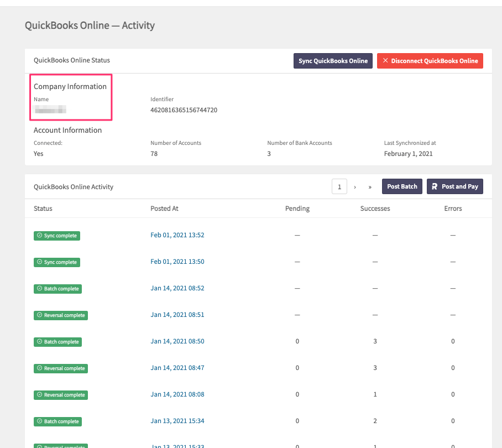Click Reversal complete badge for 08:51 row
Viewport: 502px width, 448px height.
61,315
